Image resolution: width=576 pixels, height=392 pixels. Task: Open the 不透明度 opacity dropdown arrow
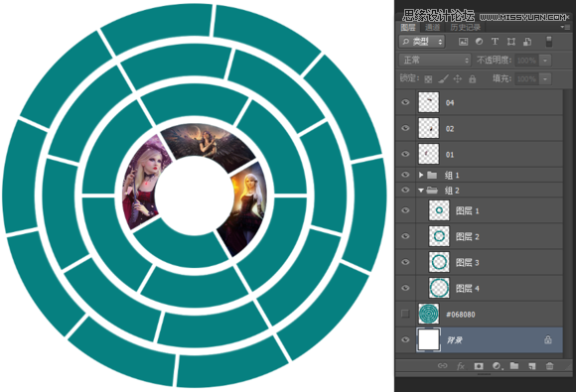coord(545,61)
